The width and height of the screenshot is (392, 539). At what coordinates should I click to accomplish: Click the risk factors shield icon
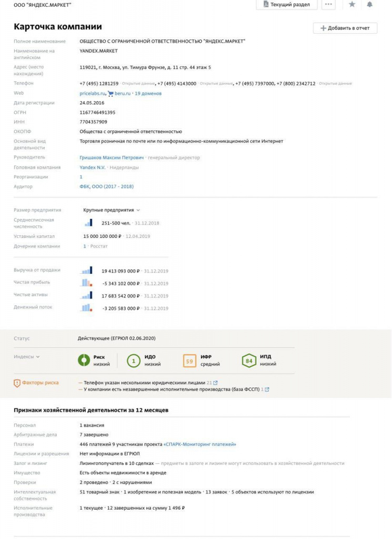pos(17,383)
